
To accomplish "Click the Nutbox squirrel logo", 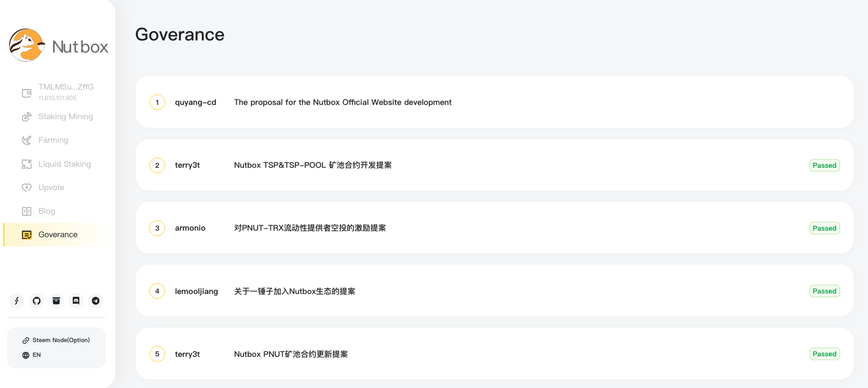I will (27, 45).
